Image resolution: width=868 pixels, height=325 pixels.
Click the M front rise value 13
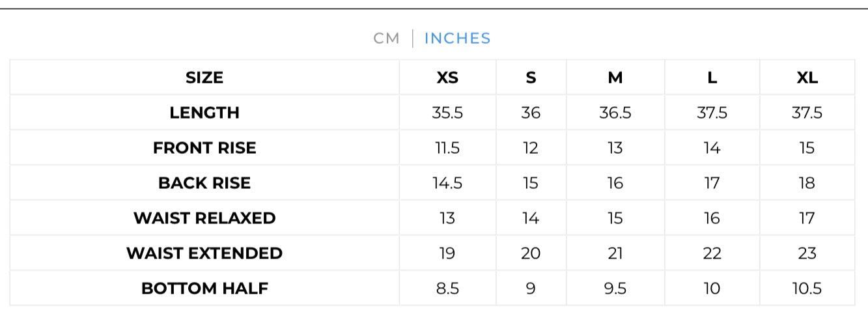tap(615, 148)
